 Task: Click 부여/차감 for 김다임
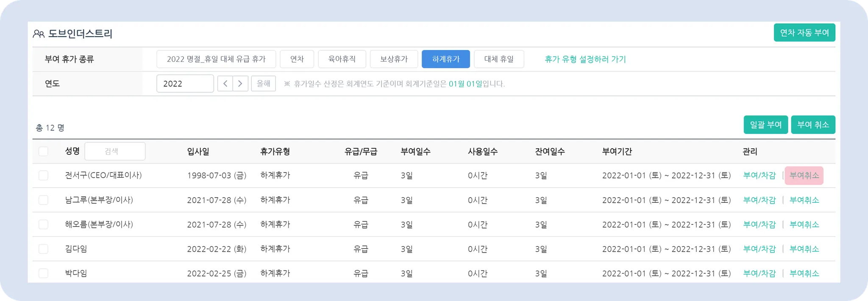point(759,249)
